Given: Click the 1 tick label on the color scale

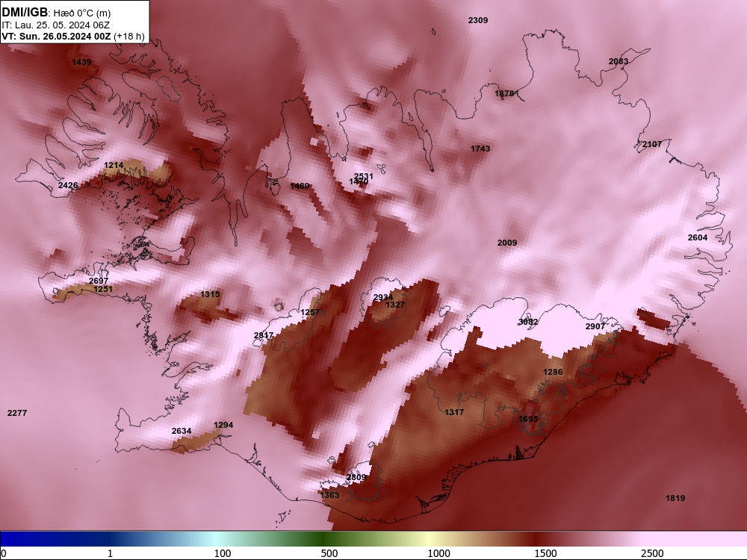Looking at the screenshot, I should [110, 553].
